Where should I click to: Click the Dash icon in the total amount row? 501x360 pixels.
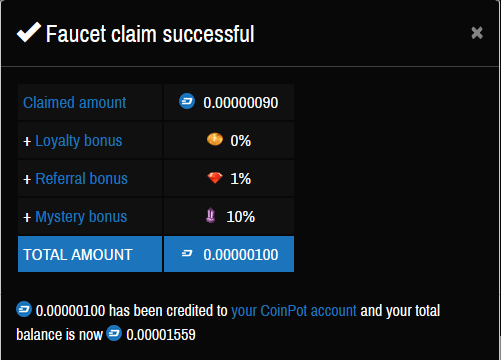pos(187,254)
